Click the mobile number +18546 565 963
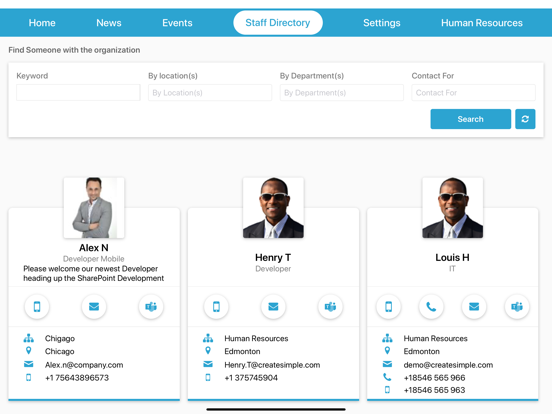 [x=434, y=390]
